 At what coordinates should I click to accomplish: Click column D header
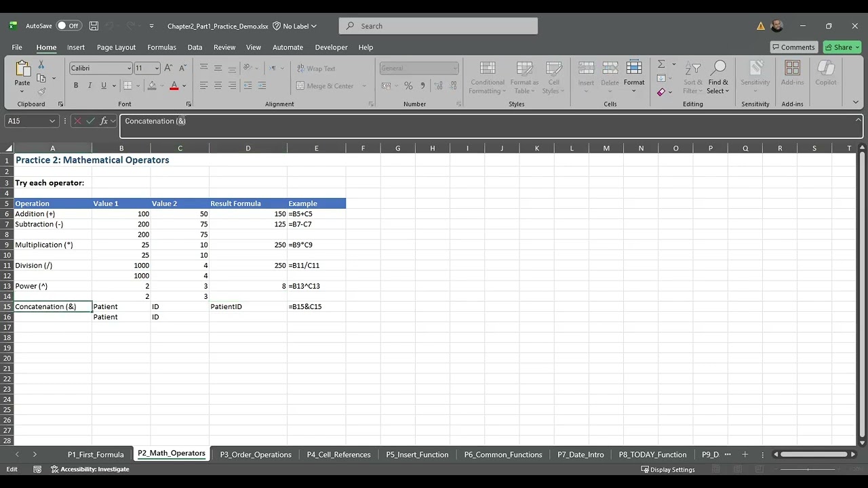click(x=248, y=148)
